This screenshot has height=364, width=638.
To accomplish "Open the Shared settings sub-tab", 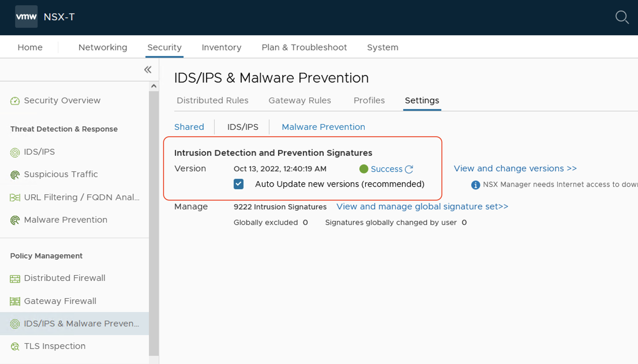I will click(x=189, y=127).
